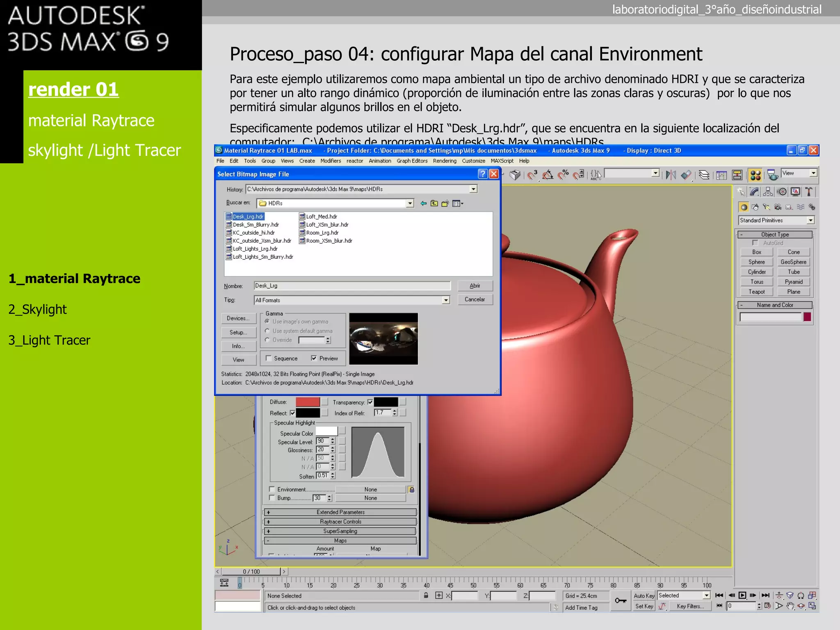The image size is (840, 630).
Task: Expand the Extended Parameters rollout
Action: 340,512
